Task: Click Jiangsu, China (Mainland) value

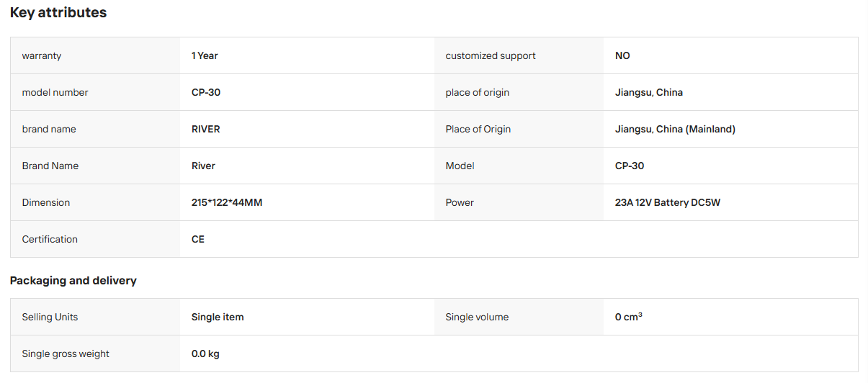Action: (675, 129)
